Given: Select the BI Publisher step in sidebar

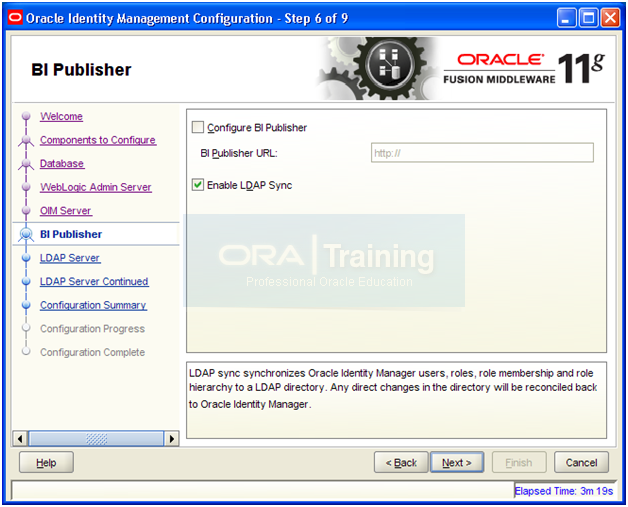Looking at the screenshot, I should tap(71, 234).
